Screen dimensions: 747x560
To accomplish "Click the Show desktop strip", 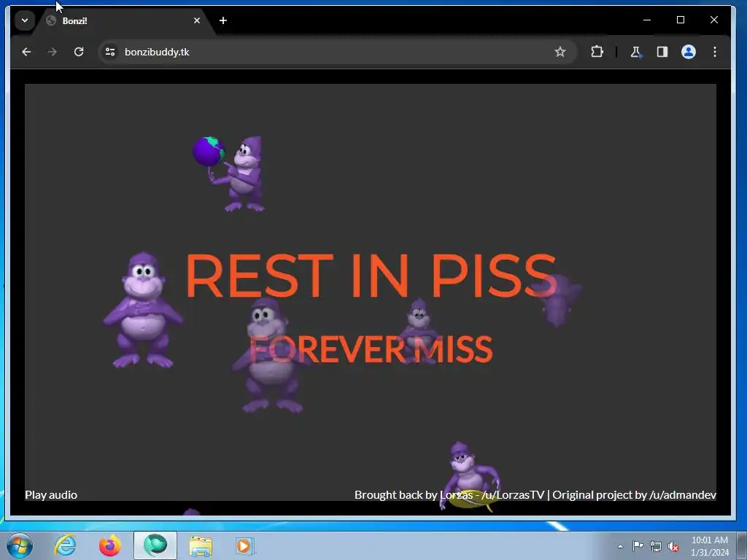I will (x=742, y=545).
